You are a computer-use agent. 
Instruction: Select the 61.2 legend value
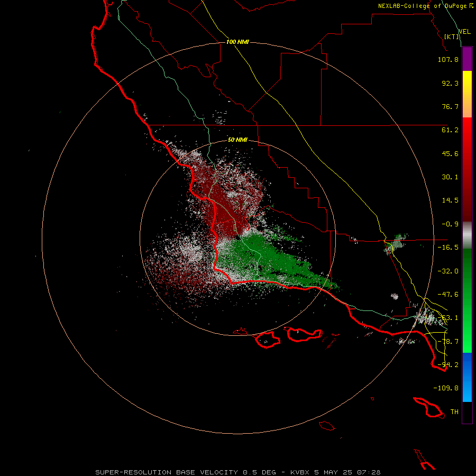click(x=450, y=130)
